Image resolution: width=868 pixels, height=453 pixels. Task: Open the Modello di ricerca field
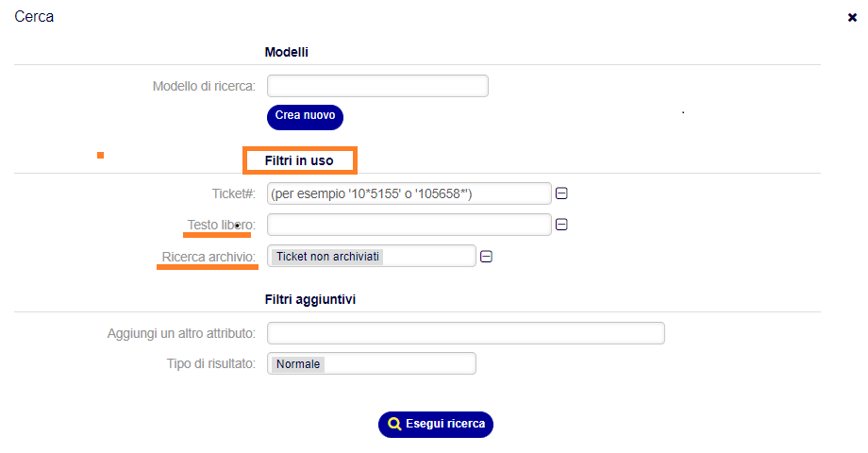(377, 86)
